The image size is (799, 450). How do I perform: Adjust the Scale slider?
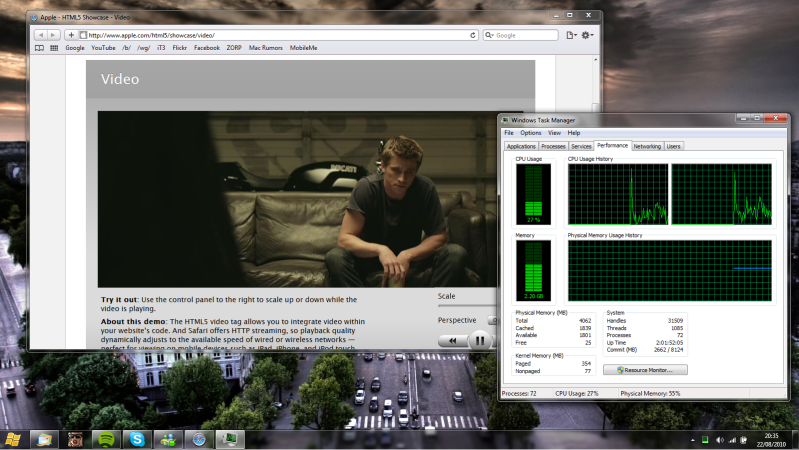467,305
